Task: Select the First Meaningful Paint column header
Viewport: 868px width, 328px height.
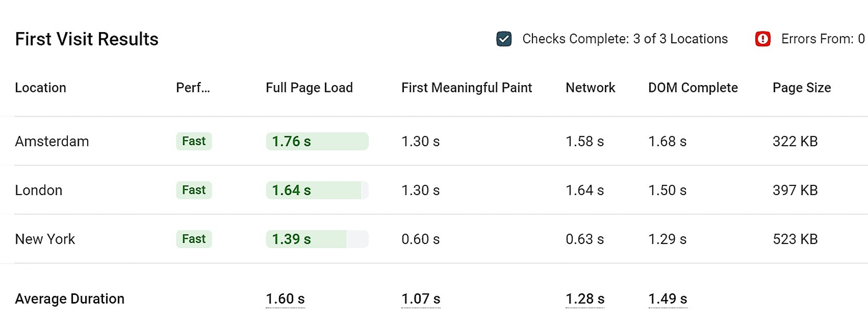Action: tap(467, 88)
